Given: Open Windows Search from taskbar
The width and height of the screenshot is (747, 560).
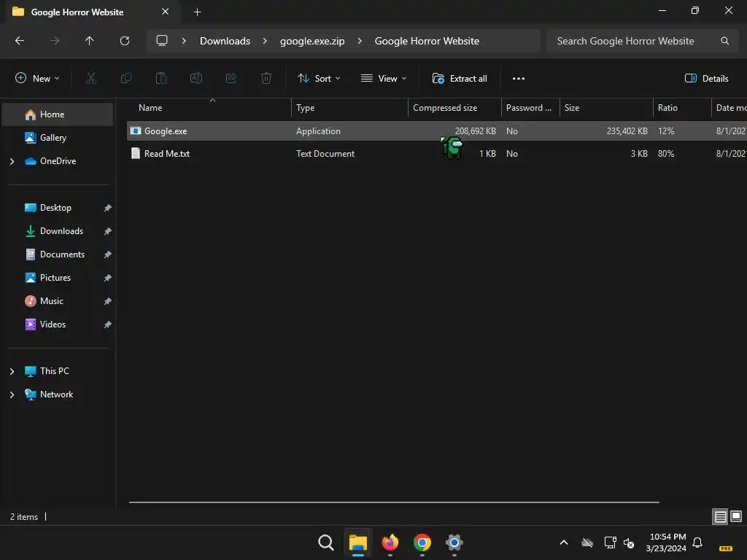Looking at the screenshot, I should tap(326, 542).
